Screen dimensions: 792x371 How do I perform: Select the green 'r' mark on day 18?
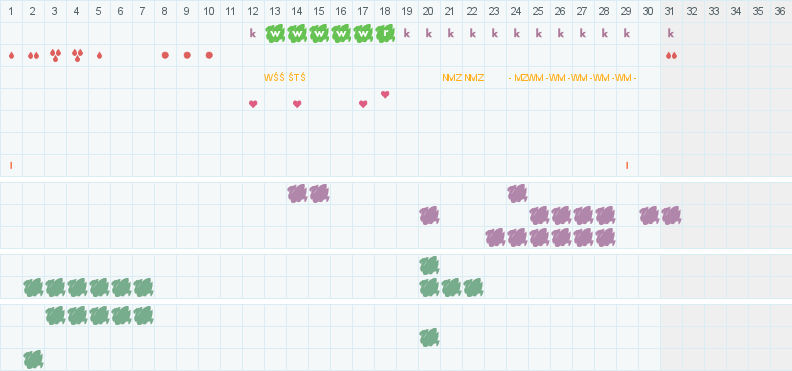pyautogui.click(x=385, y=34)
